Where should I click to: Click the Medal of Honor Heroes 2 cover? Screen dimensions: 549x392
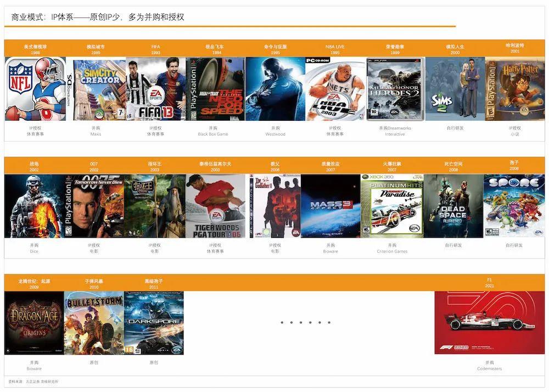click(x=395, y=89)
